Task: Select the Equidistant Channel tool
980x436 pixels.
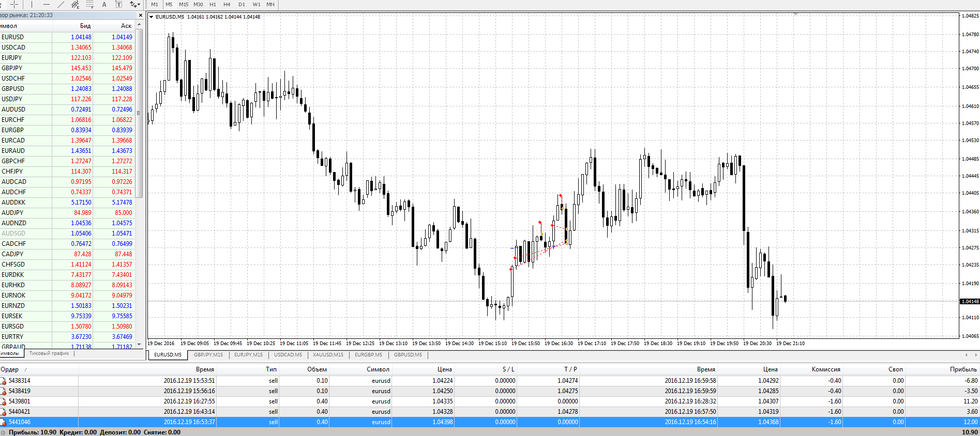Action: tap(75, 4)
